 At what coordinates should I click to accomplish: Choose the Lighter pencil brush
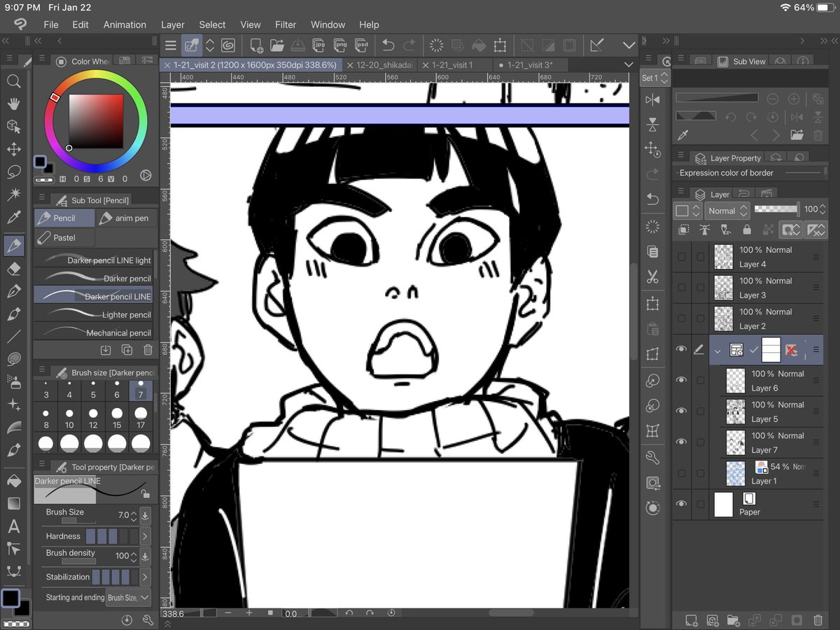click(94, 314)
